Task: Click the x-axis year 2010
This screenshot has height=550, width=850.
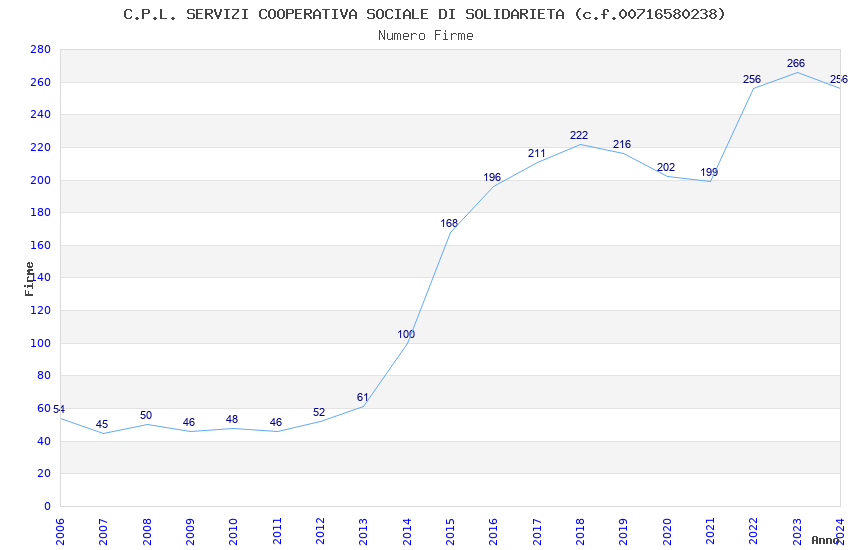Action: (x=233, y=531)
